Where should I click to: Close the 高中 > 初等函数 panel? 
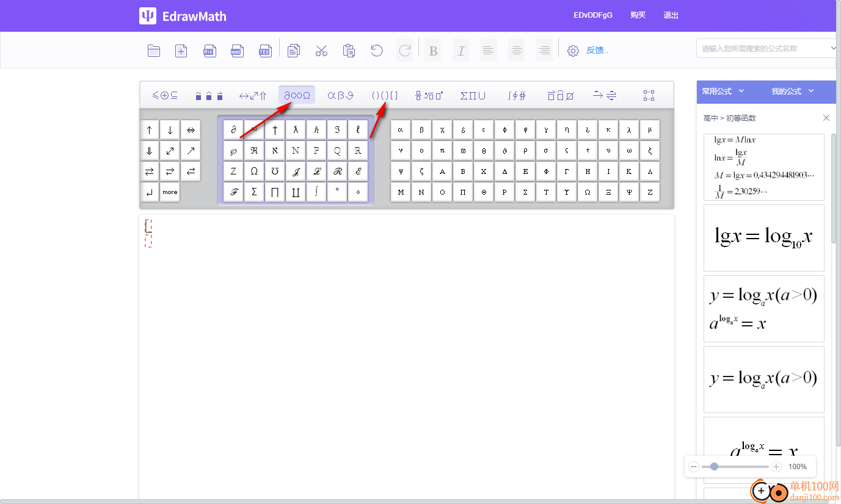pyautogui.click(x=826, y=118)
